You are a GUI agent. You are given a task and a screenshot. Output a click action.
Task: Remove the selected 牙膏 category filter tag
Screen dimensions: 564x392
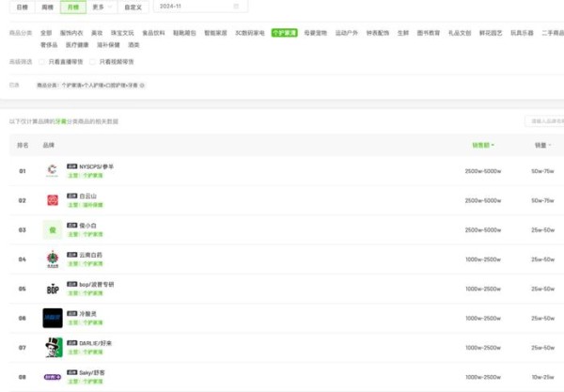pyautogui.click(x=142, y=86)
